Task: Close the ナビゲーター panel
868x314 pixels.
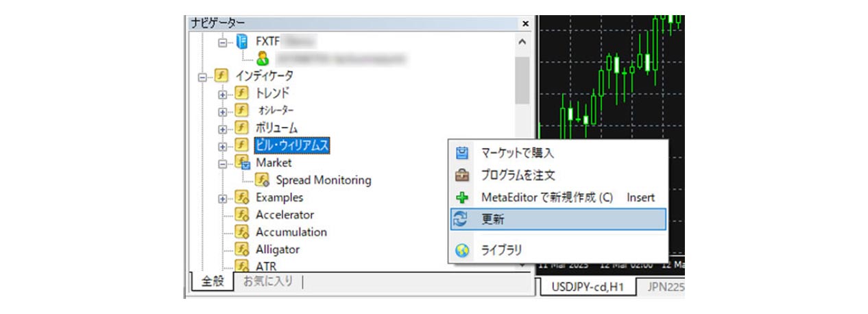Action: (525, 23)
